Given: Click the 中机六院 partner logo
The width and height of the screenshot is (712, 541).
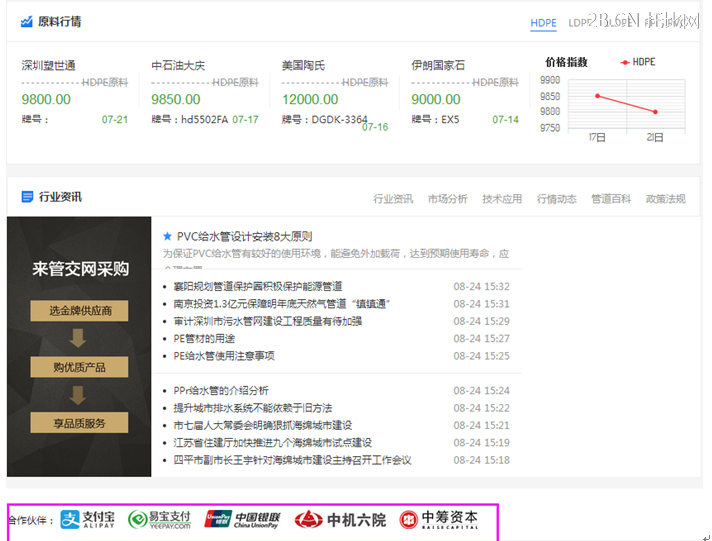Looking at the screenshot, I should tap(340, 520).
